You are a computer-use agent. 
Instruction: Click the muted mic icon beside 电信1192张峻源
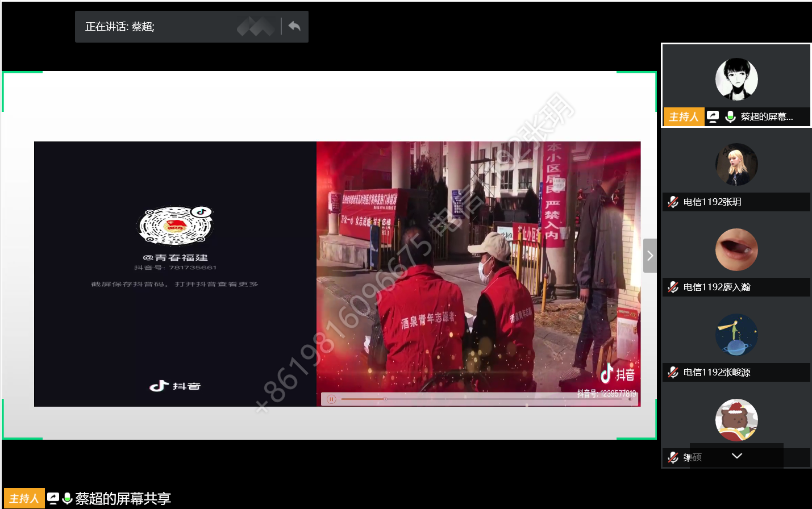673,372
